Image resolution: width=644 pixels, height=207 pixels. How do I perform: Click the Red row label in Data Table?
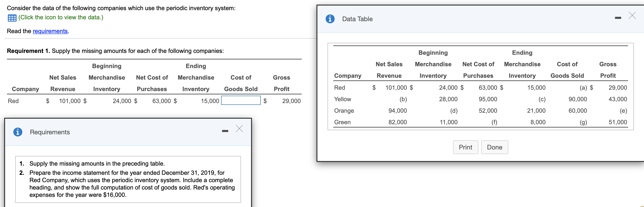(x=340, y=88)
